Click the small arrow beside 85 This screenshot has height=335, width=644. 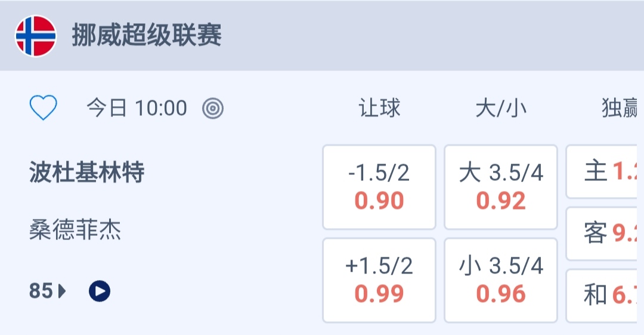63,291
